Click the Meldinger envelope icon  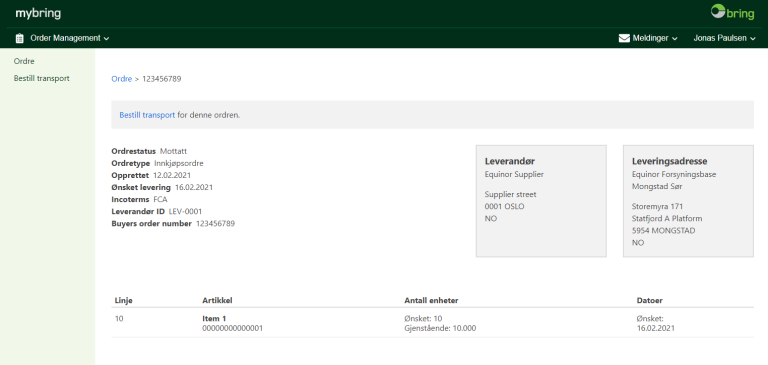coord(624,38)
